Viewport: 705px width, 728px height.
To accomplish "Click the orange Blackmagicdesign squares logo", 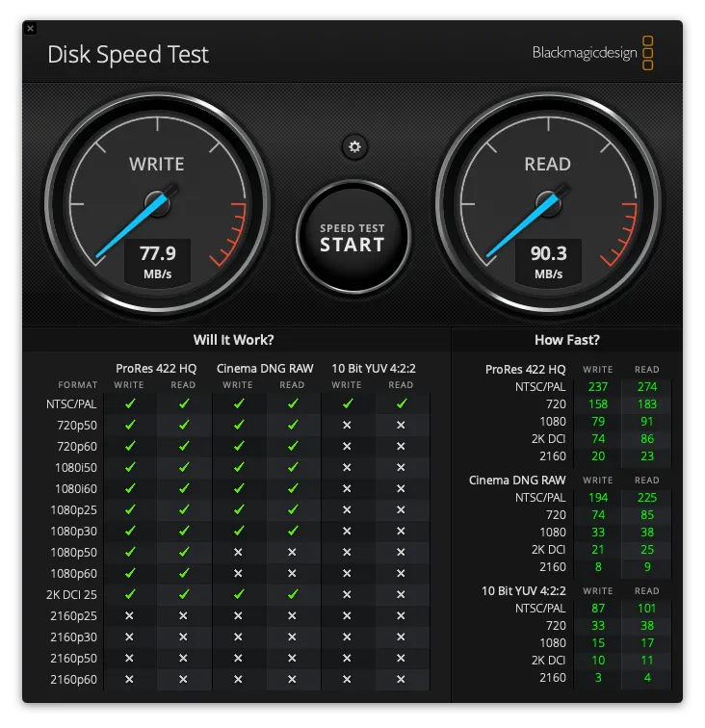I will tap(647, 53).
